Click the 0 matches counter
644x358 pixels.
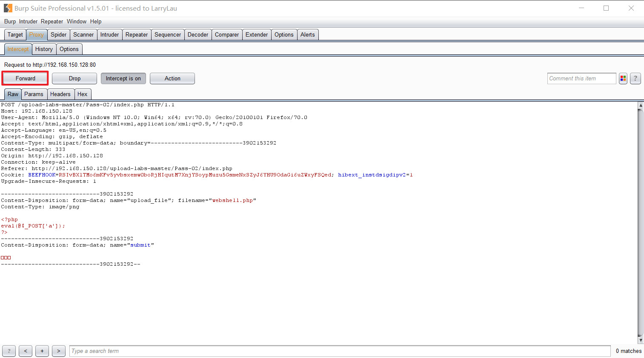tap(629, 351)
